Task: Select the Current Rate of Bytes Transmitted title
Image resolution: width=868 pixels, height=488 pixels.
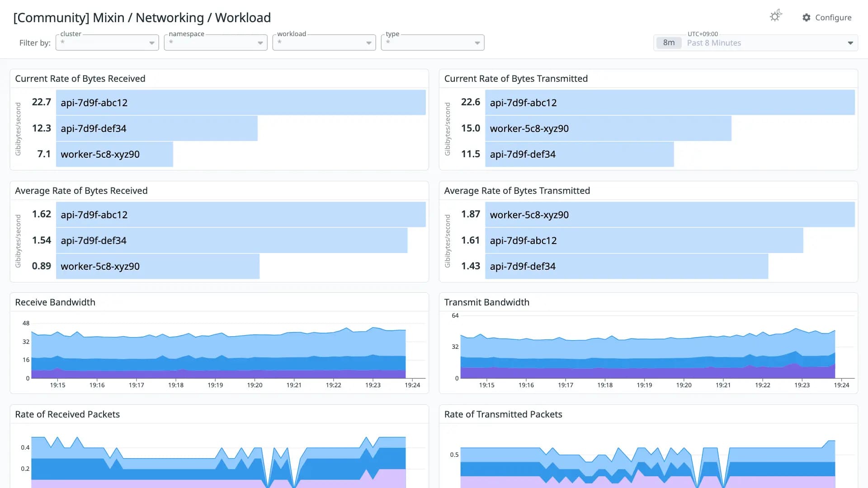Action: click(516, 79)
